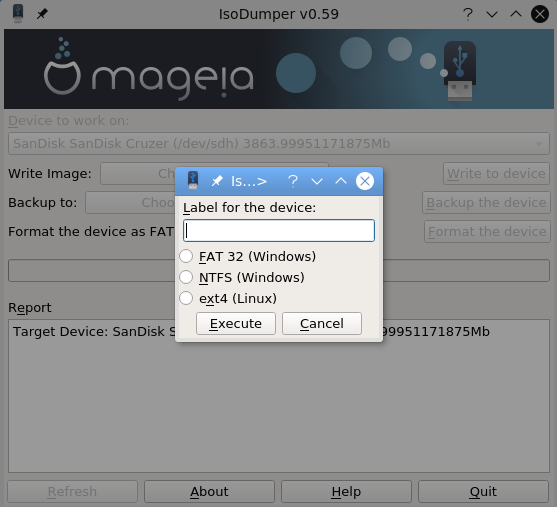Quit IsoDumper
The image size is (557, 507).
pyautogui.click(x=483, y=492)
